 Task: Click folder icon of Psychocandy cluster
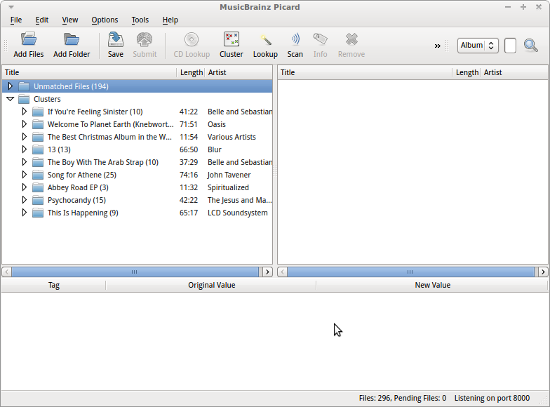click(38, 200)
